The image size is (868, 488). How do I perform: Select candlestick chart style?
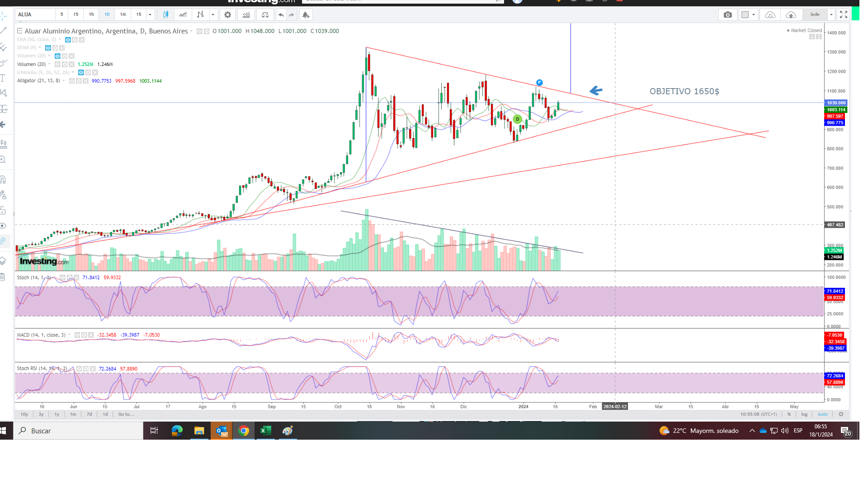[x=166, y=15]
